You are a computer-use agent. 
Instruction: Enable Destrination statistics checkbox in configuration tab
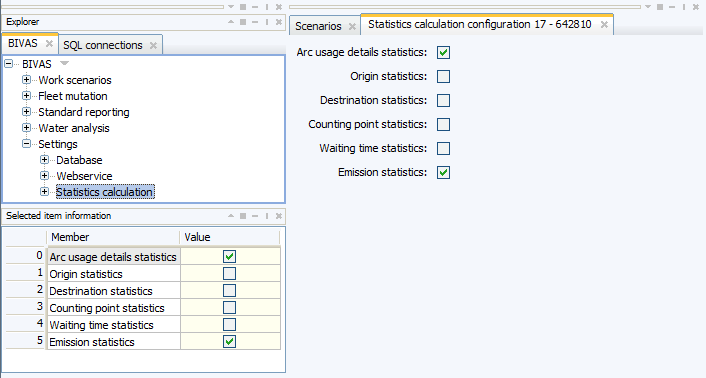point(443,100)
